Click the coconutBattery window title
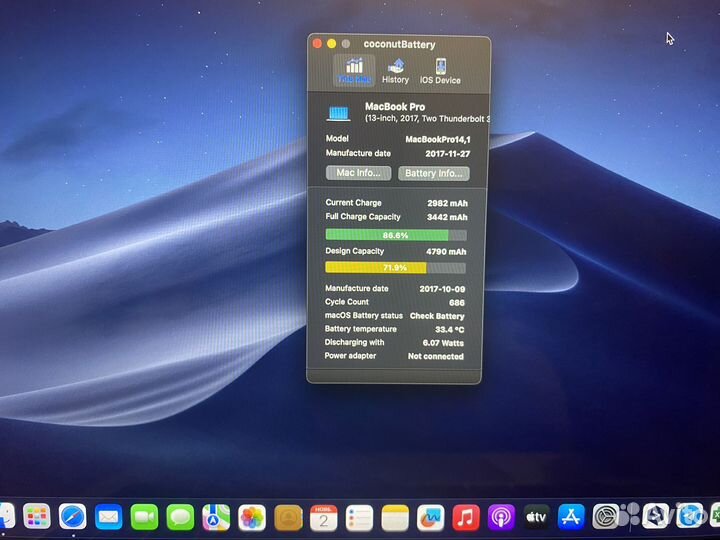The width and height of the screenshot is (720, 540). [x=399, y=45]
